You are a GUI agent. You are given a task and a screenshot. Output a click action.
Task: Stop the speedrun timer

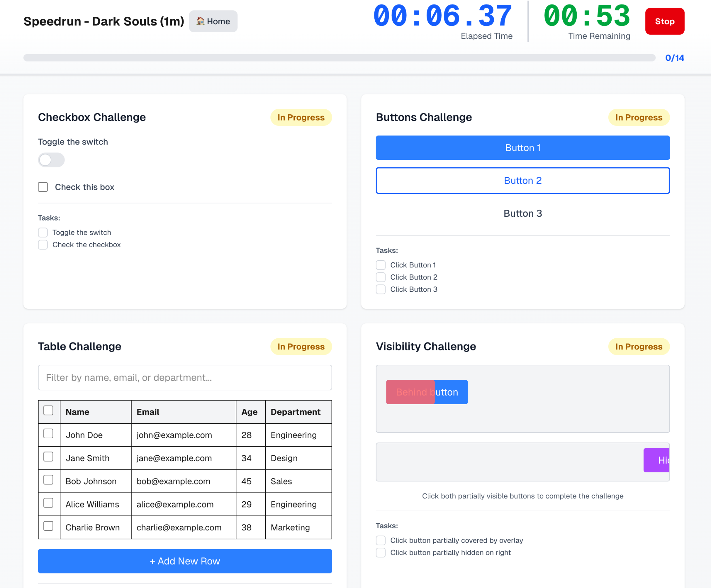pos(664,21)
